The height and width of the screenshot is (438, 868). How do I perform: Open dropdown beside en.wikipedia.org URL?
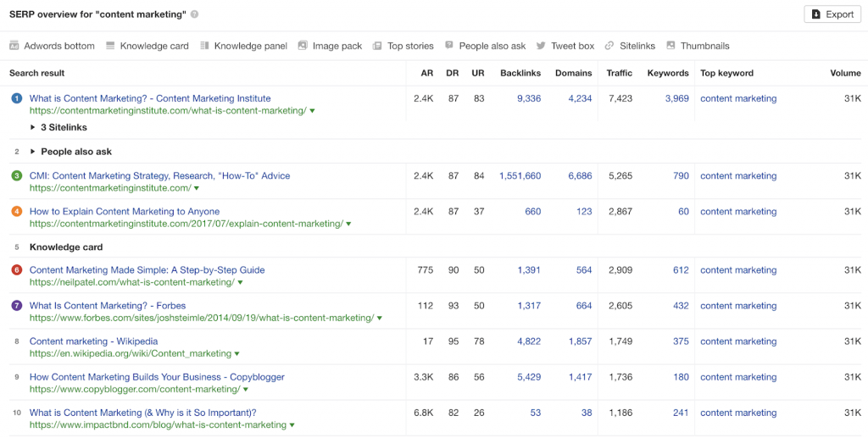click(x=236, y=353)
